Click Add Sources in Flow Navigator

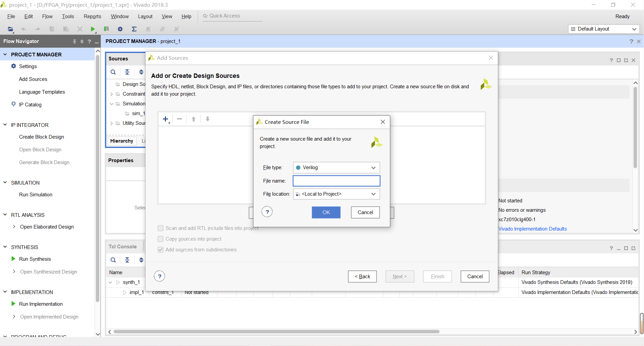[x=33, y=79]
